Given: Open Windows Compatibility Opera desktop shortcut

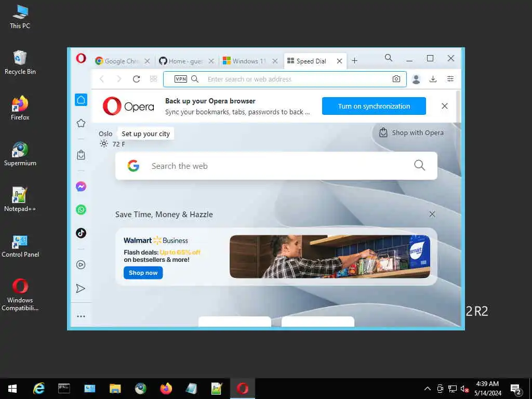Looking at the screenshot, I should 20,295.
